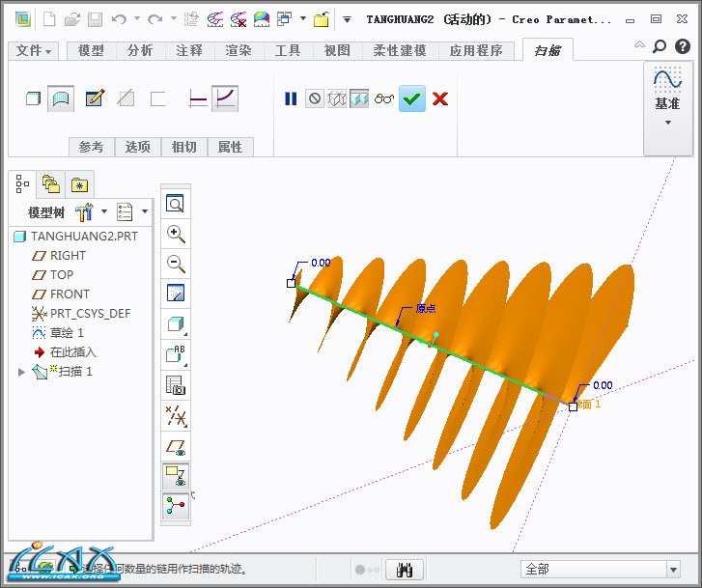Image resolution: width=702 pixels, height=588 pixels.
Task: Click the Zoom Out magnifier icon
Action: tap(176, 264)
